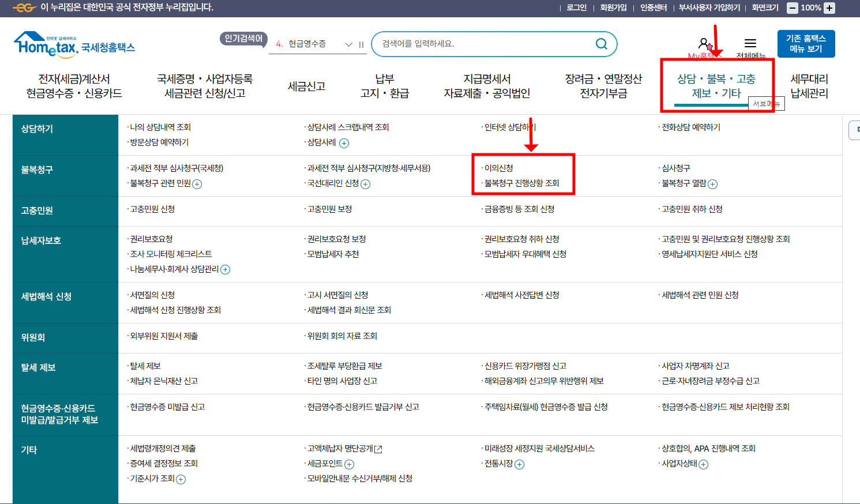Increase 화면크기 using the plus stepper

pos(828,8)
